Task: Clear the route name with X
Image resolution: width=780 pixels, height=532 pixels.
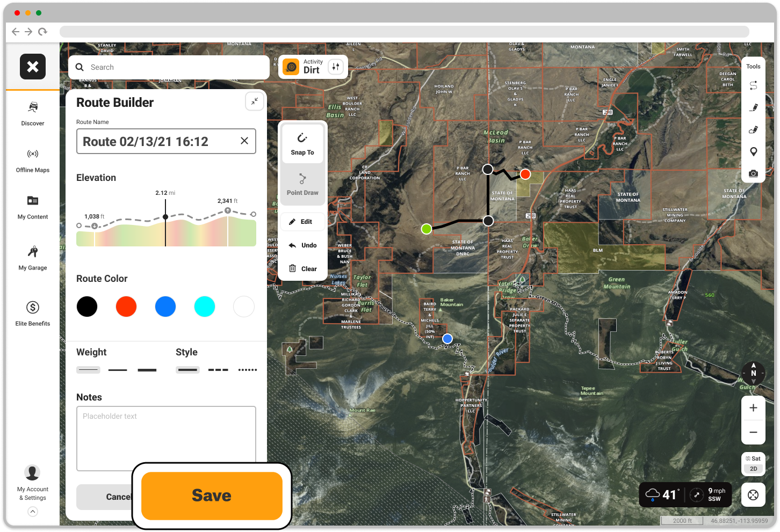Action: click(244, 141)
